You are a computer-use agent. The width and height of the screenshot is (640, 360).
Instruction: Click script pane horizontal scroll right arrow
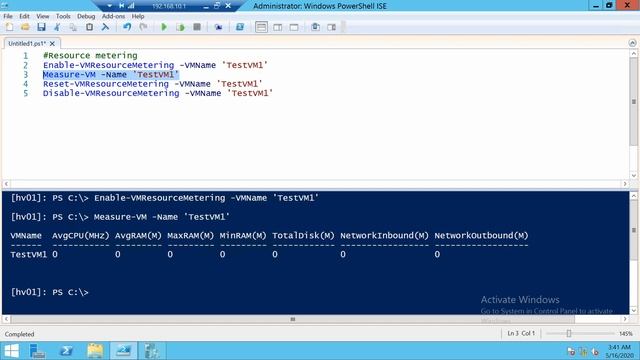[x=625, y=184]
